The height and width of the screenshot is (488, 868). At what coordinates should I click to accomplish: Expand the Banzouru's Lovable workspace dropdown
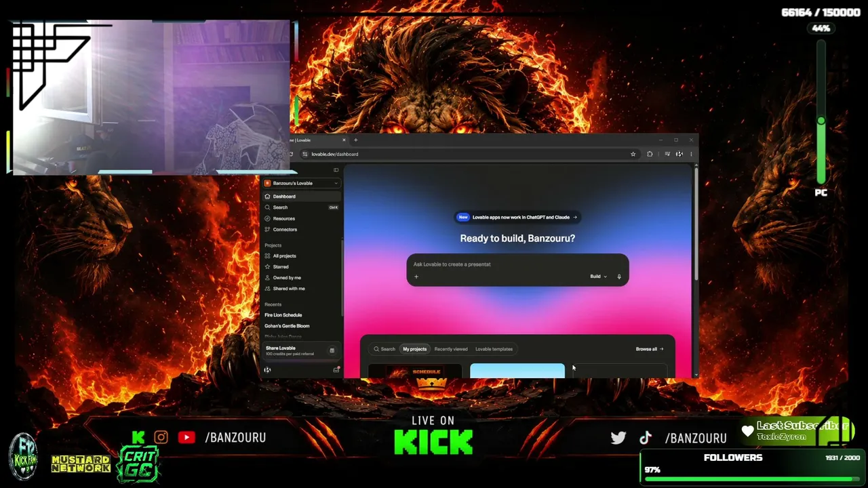pyautogui.click(x=301, y=183)
